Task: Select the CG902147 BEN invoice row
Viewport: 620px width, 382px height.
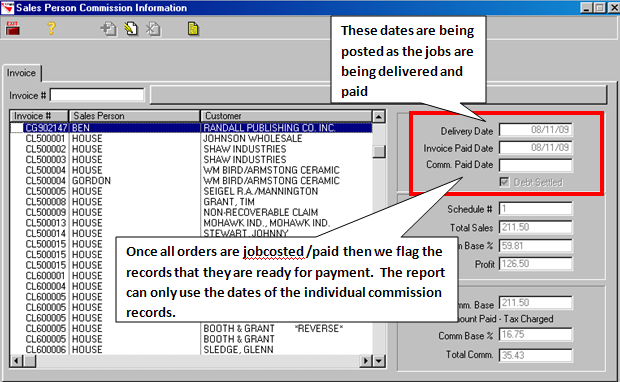Action: [191, 128]
